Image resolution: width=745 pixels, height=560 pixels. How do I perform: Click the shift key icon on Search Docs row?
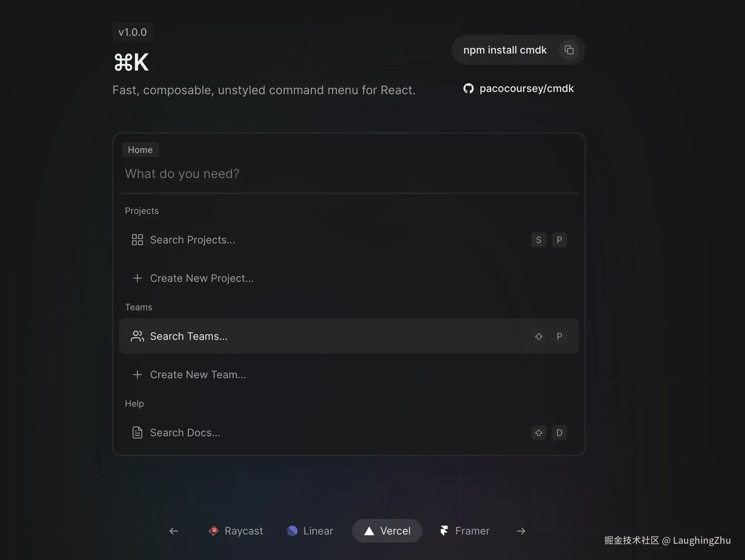click(538, 433)
